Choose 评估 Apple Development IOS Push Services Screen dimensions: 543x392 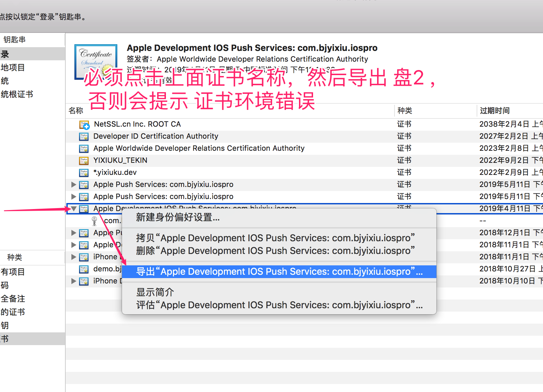pyautogui.click(x=279, y=305)
